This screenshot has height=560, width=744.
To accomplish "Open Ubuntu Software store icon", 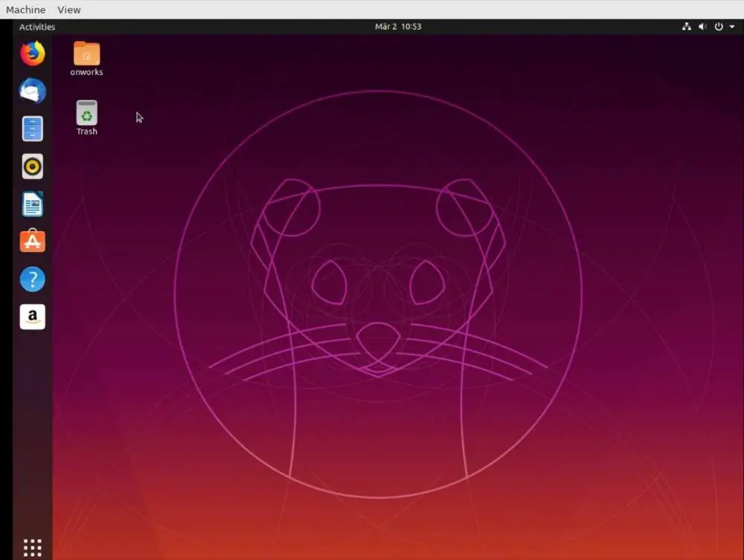I will click(32, 242).
